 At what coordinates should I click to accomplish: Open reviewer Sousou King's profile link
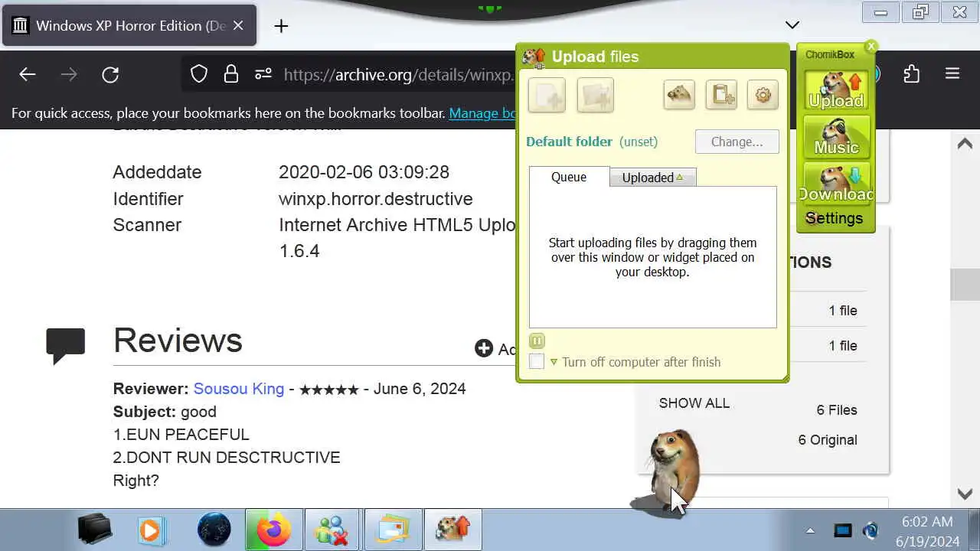[239, 389]
